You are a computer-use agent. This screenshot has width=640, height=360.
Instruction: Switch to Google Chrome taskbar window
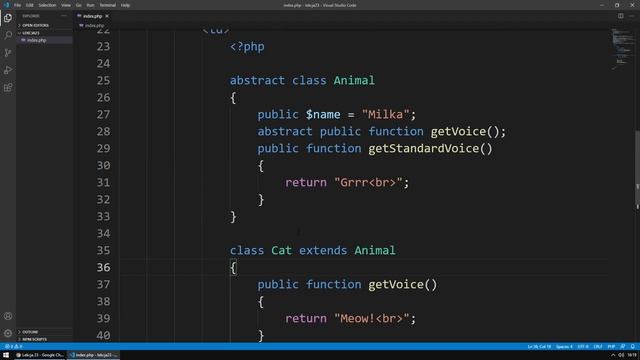pos(40,355)
